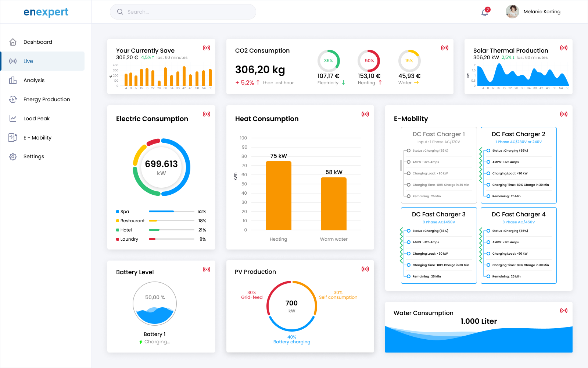This screenshot has width=588, height=368.
Task: Click the Warm water 58 kW bar
Action: click(x=334, y=204)
